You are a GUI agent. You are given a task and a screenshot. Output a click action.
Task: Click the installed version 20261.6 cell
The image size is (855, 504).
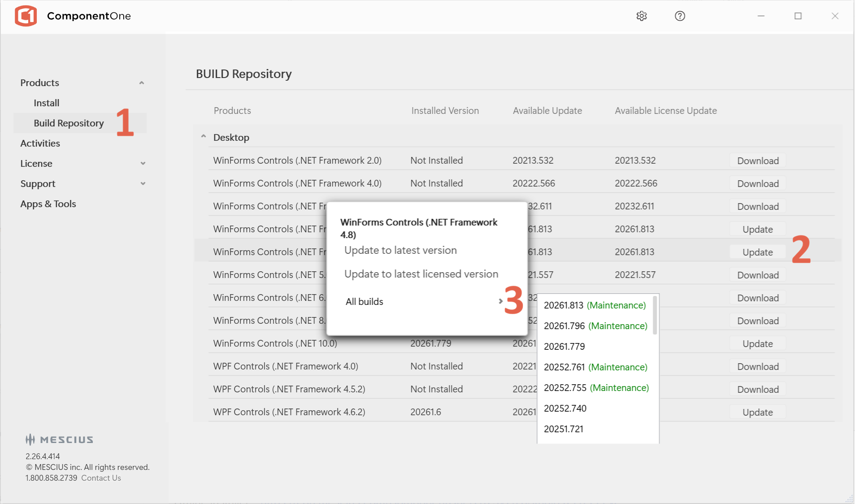pos(425,412)
